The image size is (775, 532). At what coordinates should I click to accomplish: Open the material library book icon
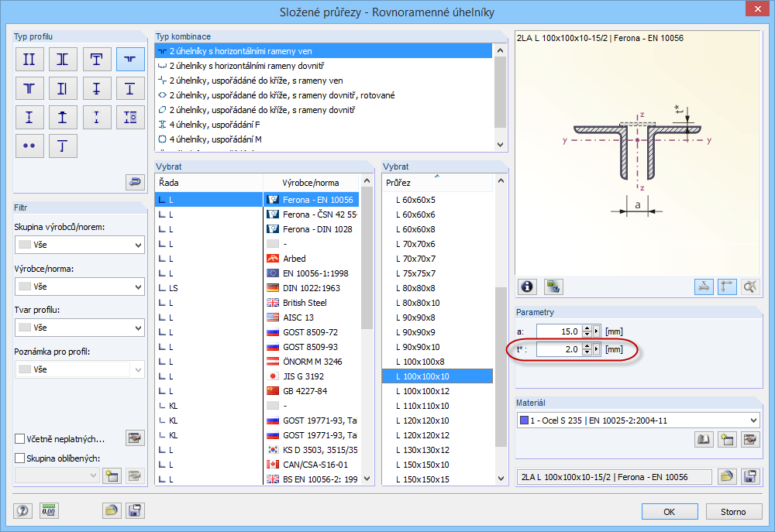[704, 439]
